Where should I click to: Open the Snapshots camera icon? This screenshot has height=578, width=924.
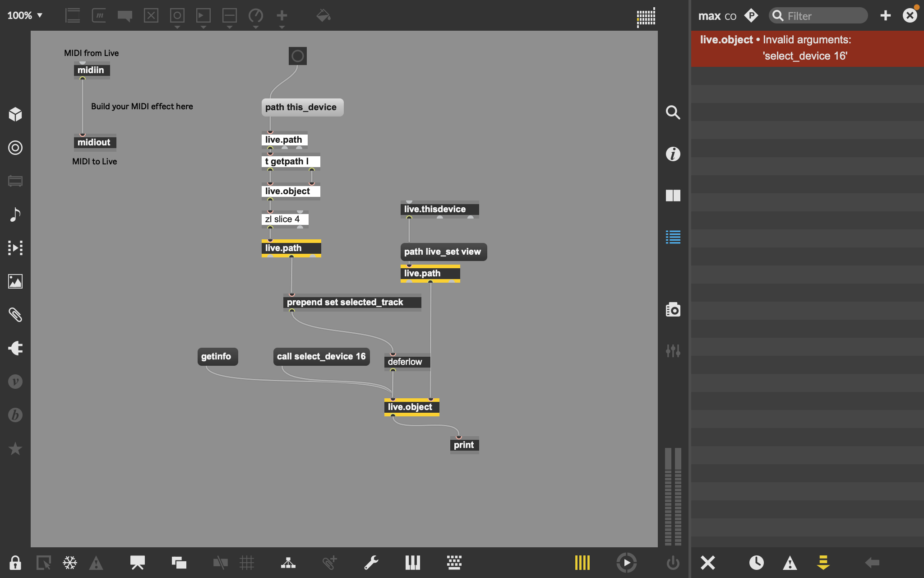[673, 310]
